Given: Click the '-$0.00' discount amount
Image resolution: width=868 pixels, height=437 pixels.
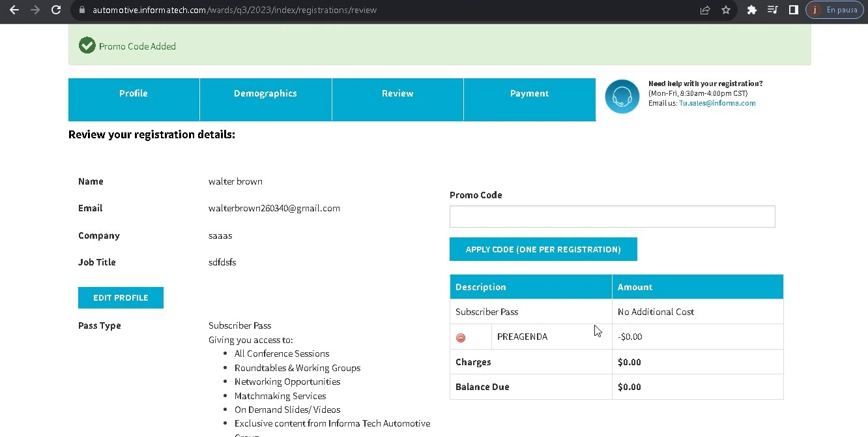Looking at the screenshot, I should pyautogui.click(x=629, y=337).
